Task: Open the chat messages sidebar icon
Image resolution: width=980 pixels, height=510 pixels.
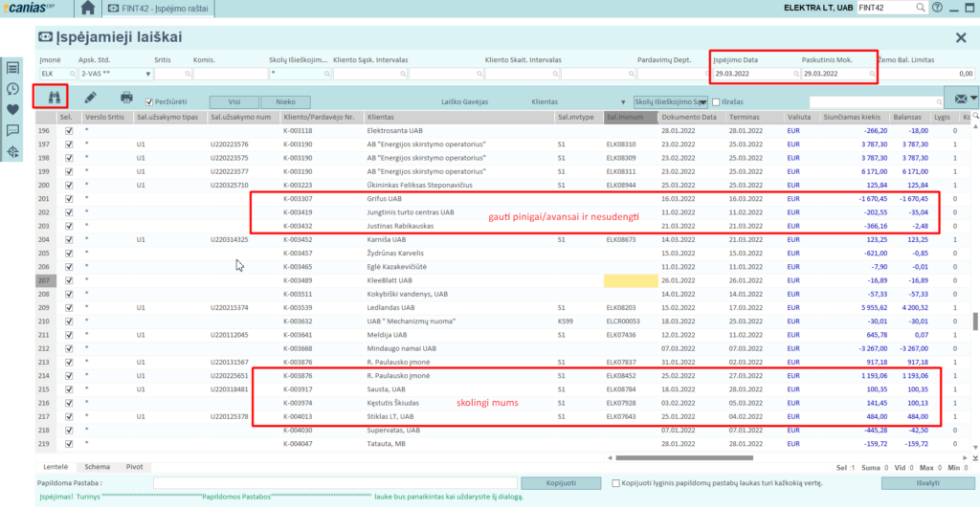Action: click(12, 130)
